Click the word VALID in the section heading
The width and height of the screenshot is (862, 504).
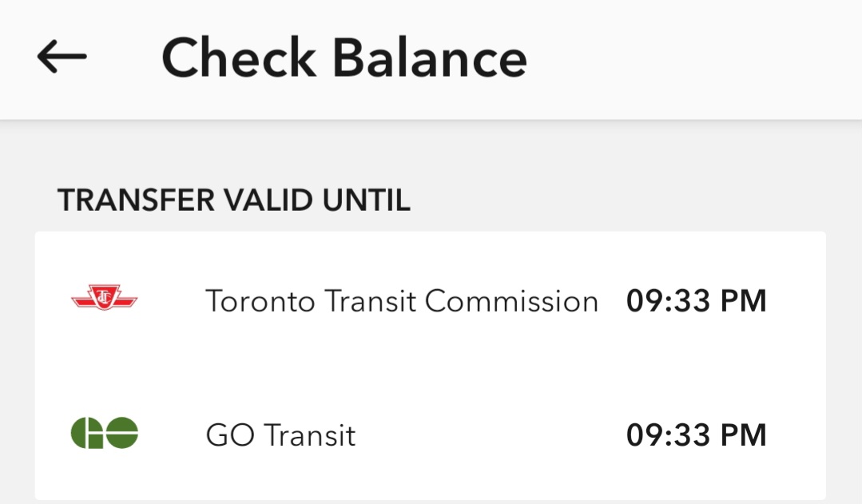point(268,200)
